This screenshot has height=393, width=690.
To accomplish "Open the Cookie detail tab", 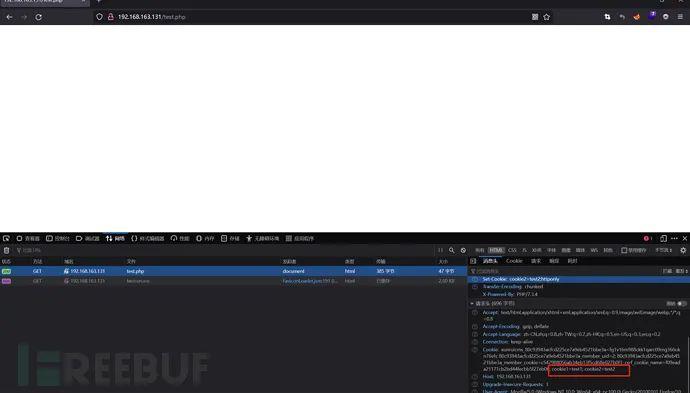I will pyautogui.click(x=514, y=261).
